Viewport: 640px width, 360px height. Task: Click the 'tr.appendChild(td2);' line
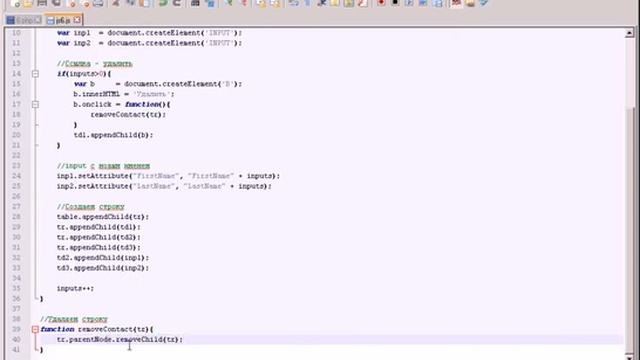pyautogui.click(x=99, y=237)
